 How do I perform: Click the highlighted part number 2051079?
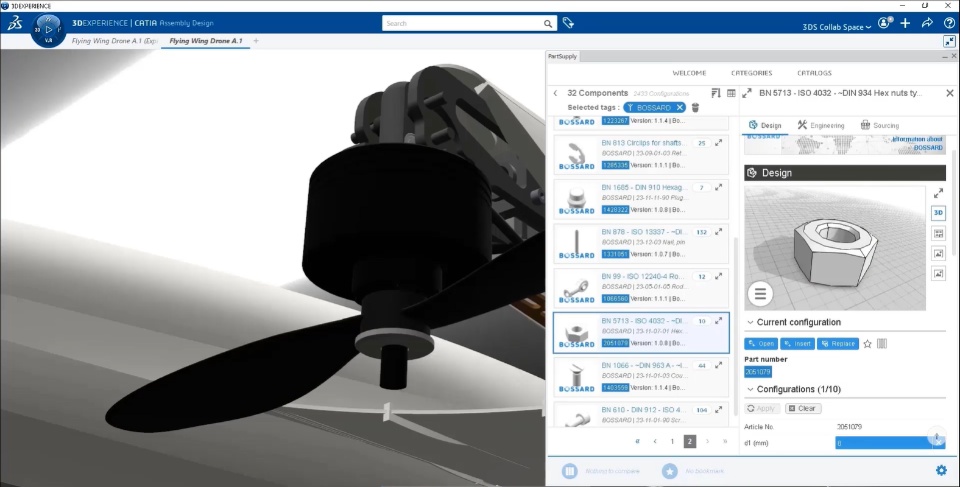[757, 372]
